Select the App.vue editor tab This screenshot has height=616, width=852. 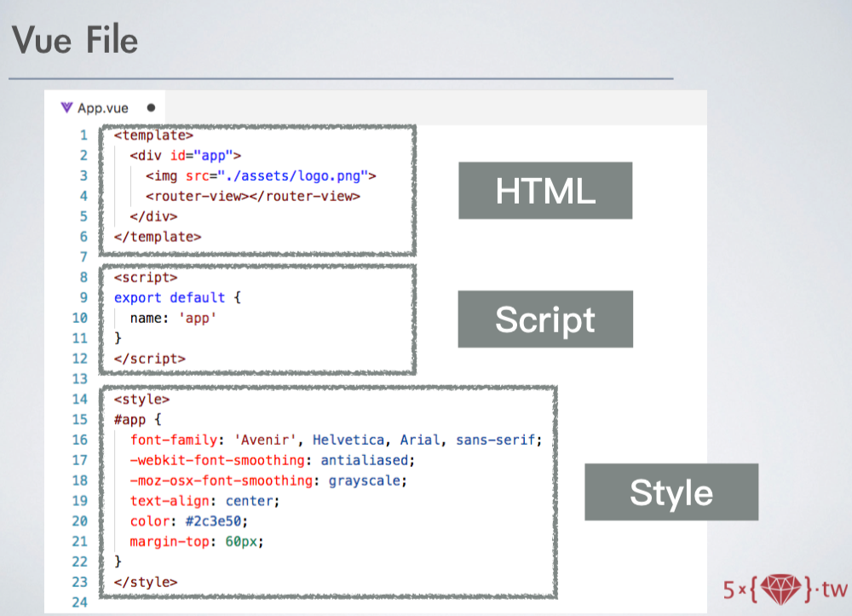(105, 107)
